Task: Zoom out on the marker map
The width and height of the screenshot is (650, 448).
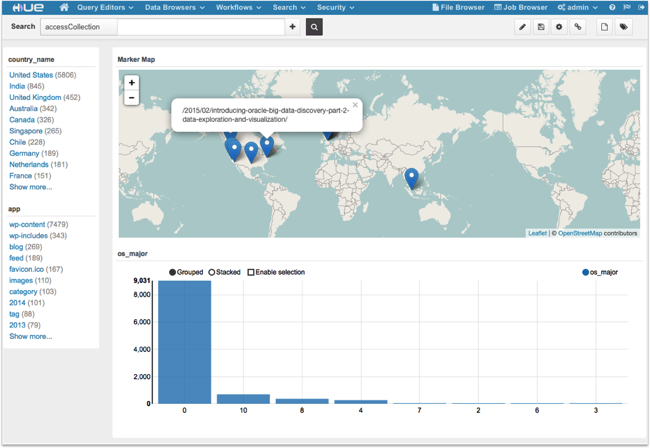Action: [x=131, y=98]
